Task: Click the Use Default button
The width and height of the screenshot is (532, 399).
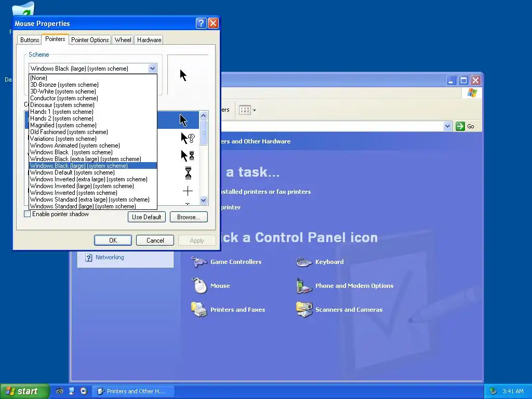Action: pos(147,217)
